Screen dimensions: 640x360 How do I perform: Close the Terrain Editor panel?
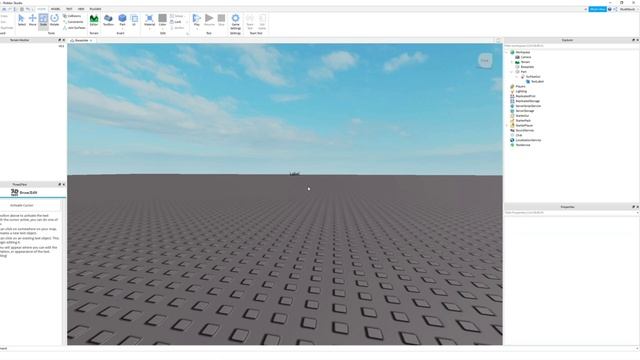(64, 40)
